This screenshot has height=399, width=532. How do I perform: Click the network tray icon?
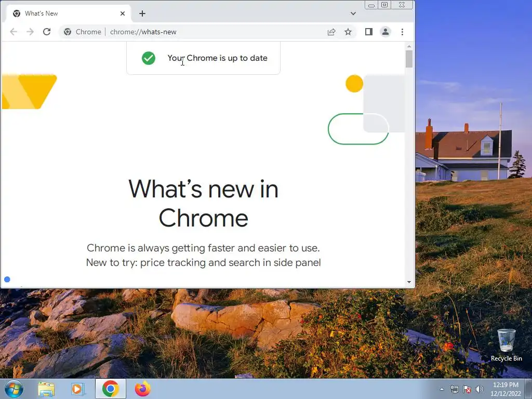(454, 389)
